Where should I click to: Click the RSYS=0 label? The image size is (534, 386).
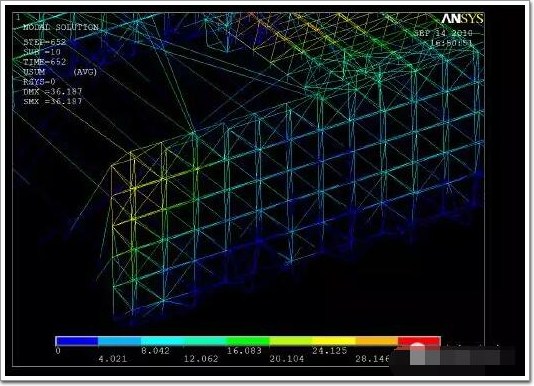pos(39,82)
